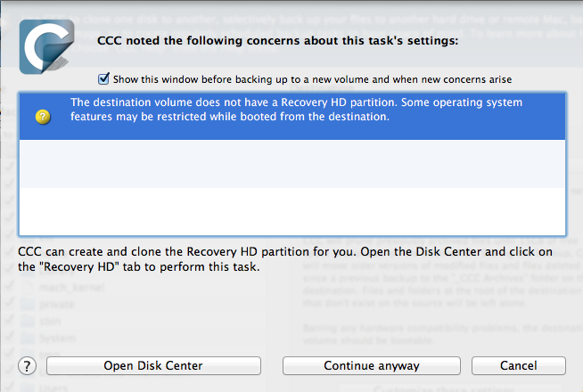
Task: Toggle the checkmark beside the sbin folder
Action: [x=9, y=320]
